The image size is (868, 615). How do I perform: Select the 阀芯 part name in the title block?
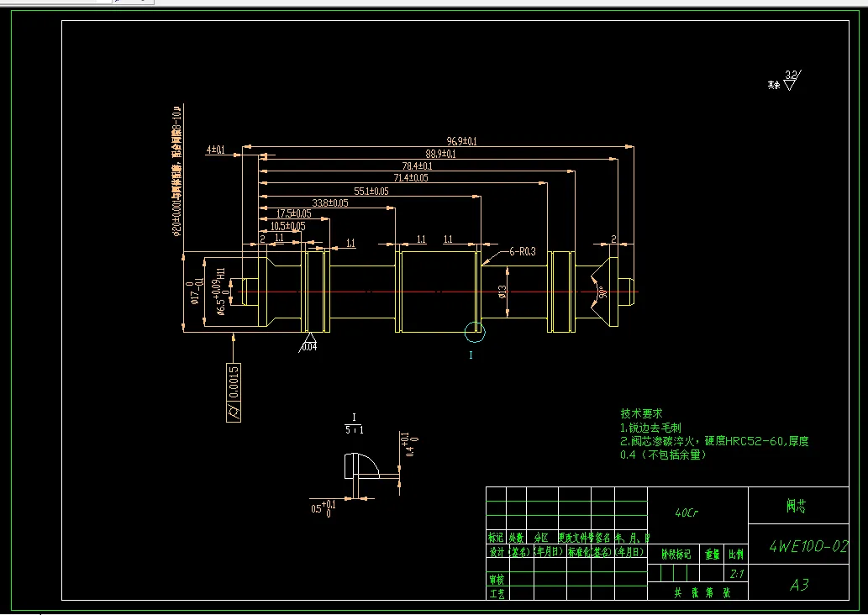(x=797, y=506)
